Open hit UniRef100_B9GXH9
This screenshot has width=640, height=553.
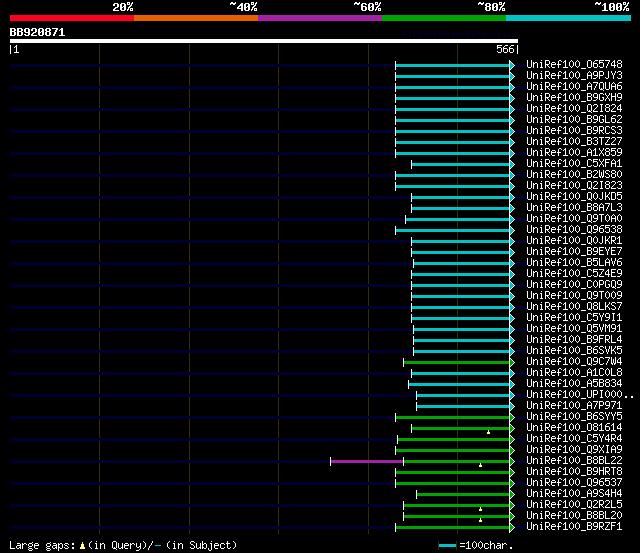pos(574,98)
